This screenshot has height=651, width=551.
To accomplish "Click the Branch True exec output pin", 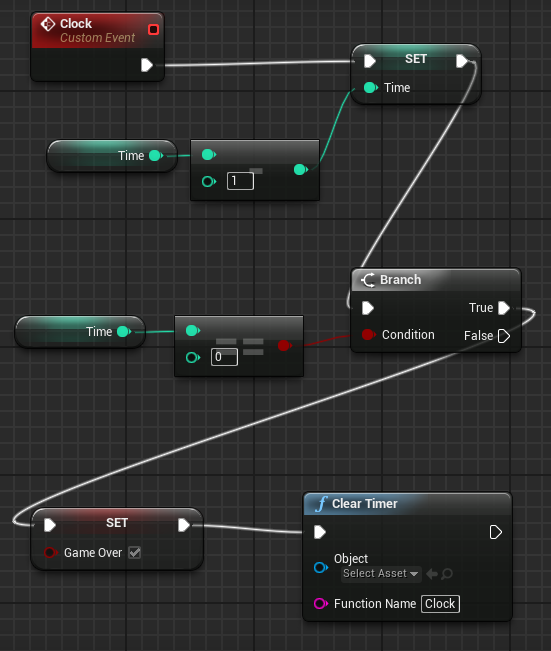I will 504,308.
